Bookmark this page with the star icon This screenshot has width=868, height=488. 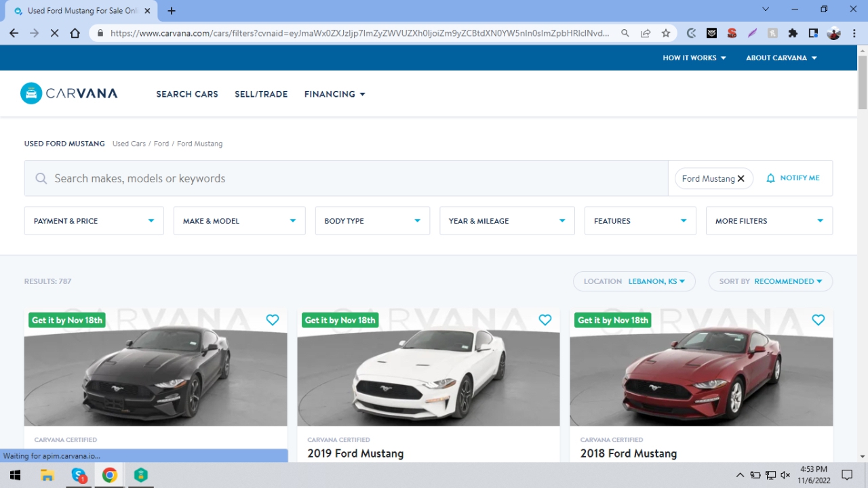(666, 33)
